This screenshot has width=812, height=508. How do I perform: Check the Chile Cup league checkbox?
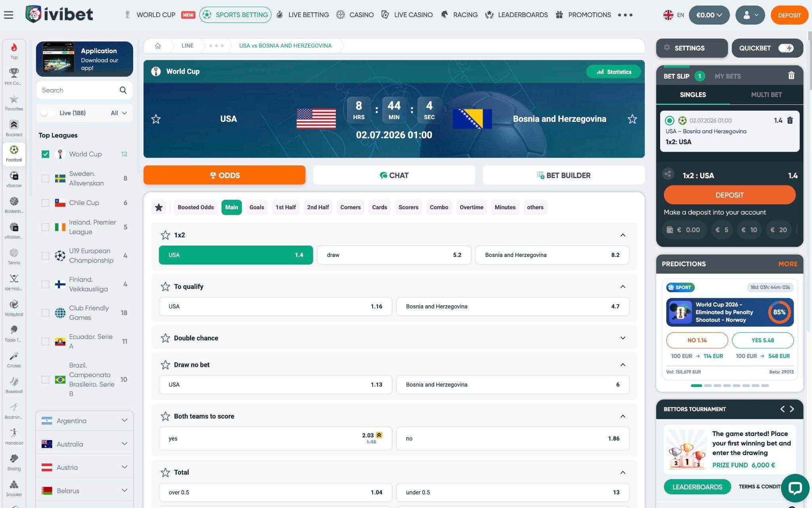(46, 203)
